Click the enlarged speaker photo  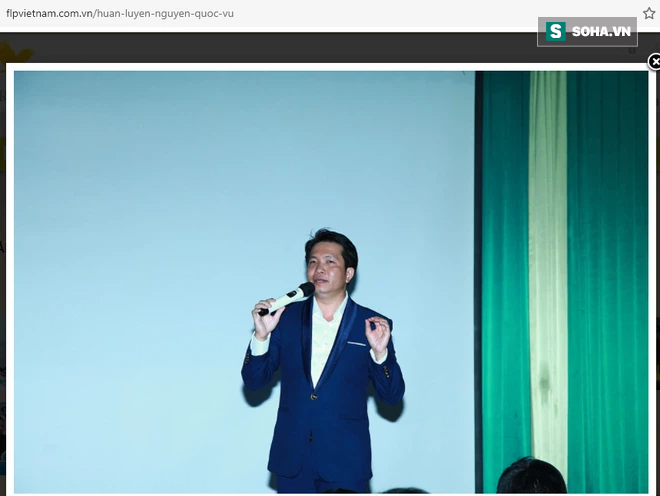(330, 280)
